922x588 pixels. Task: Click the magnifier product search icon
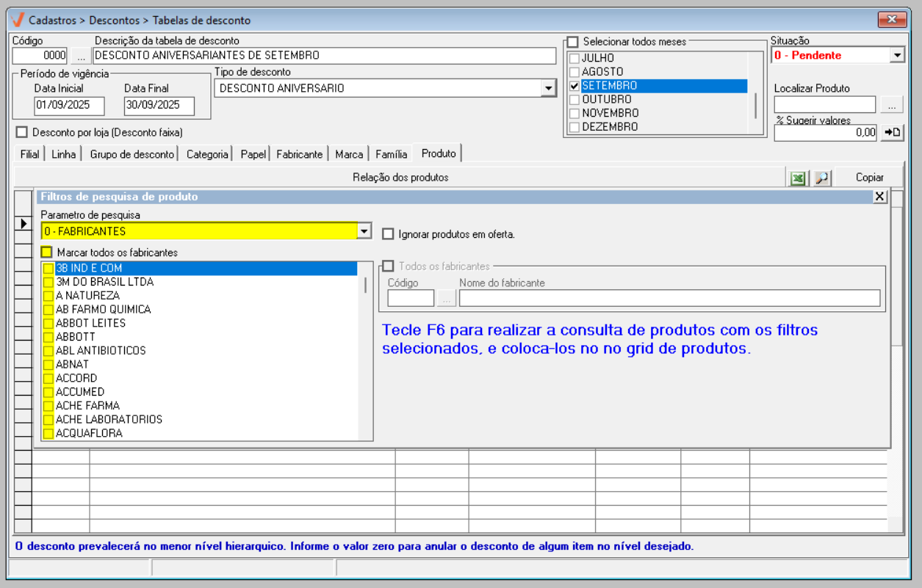click(821, 178)
